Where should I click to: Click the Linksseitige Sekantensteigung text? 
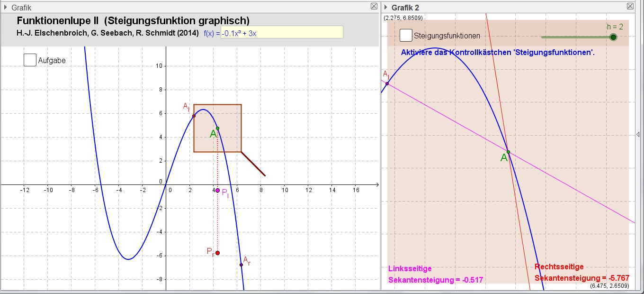point(435,275)
